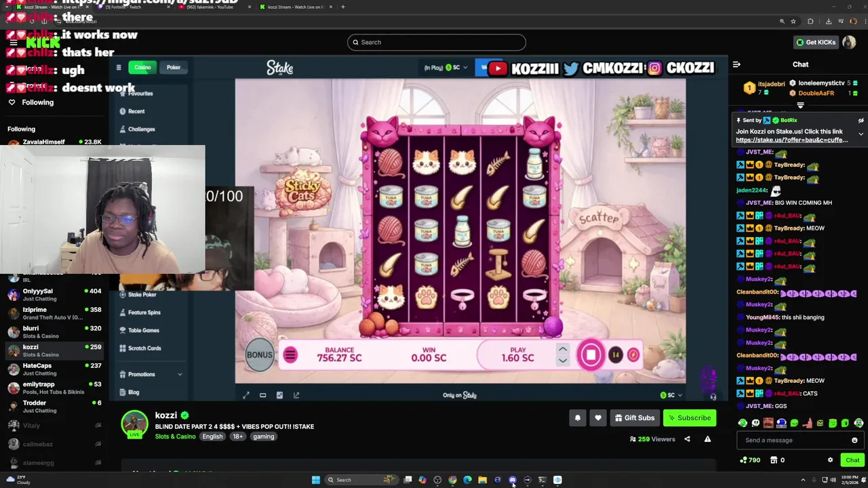Open the kozzi streamer avatar
The height and width of the screenshot is (488, 868).
point(134,424)
